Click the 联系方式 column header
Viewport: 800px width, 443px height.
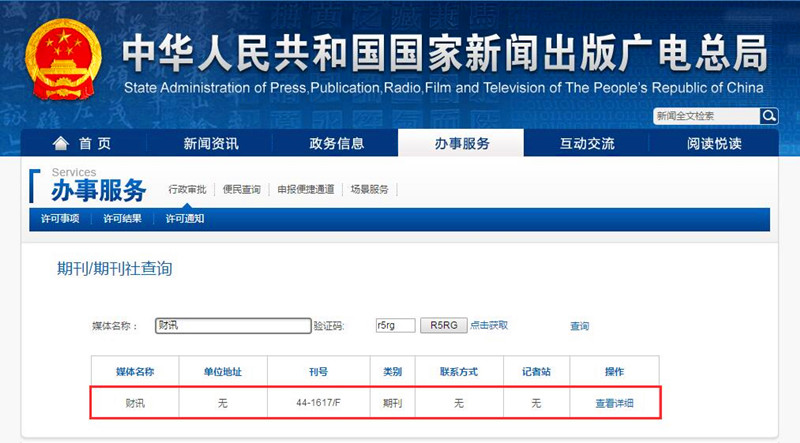point(459,372)
